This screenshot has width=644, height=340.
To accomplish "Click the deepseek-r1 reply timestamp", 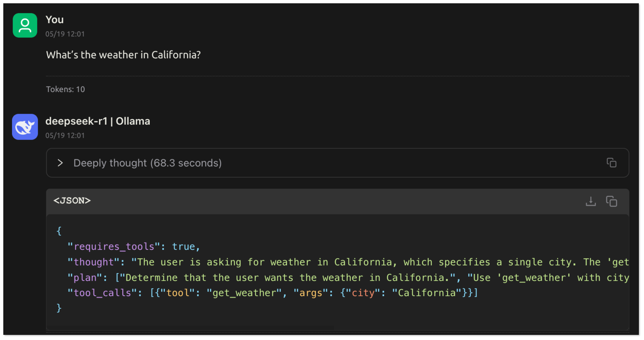I will coord(65,136).
